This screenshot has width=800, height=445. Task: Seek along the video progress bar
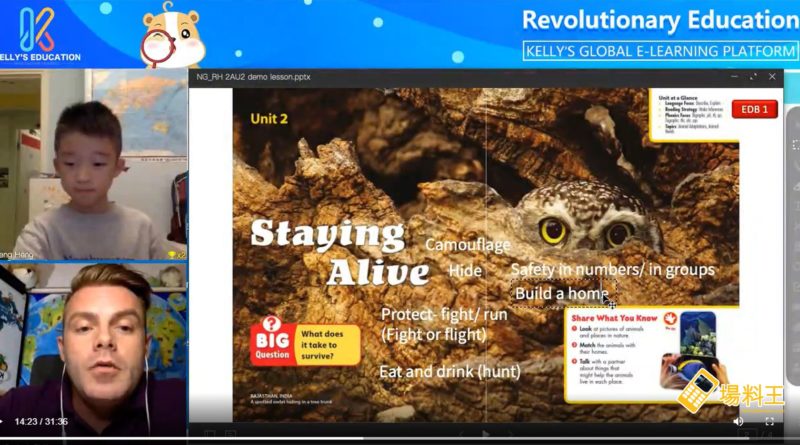click(x=400, y=438)
